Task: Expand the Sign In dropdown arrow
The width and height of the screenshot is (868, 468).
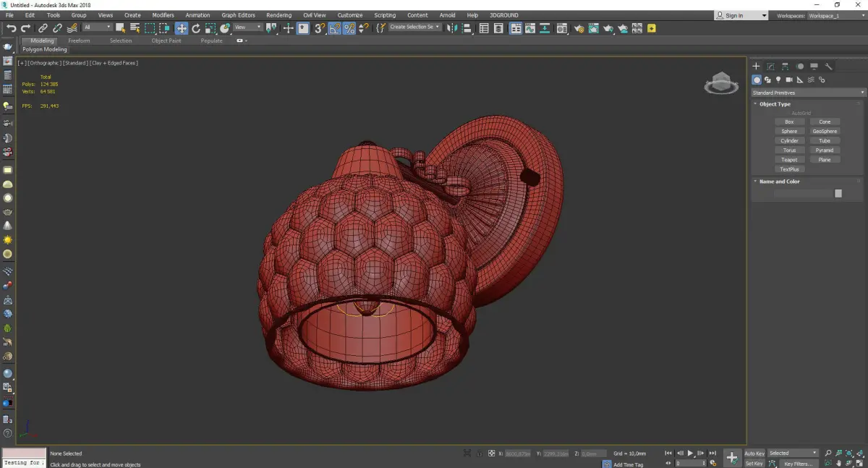Action: pos(764,15)
